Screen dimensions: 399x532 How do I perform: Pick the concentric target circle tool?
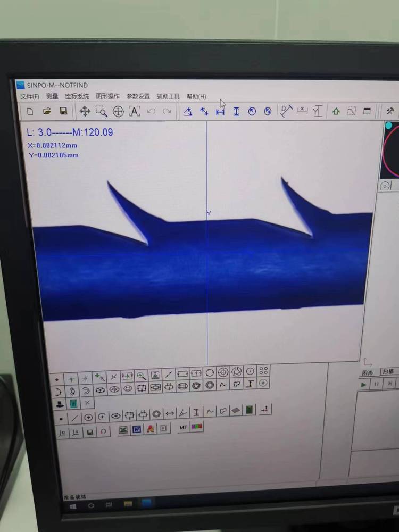click(223, 372)
